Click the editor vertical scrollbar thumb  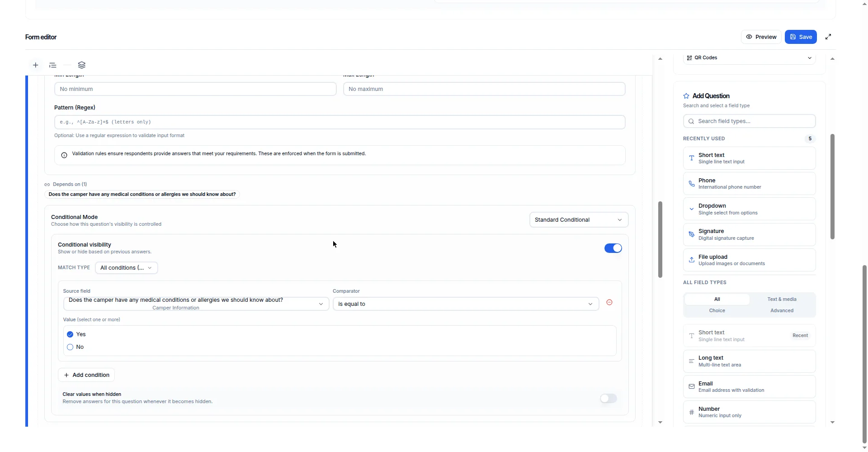coord(660,239)
